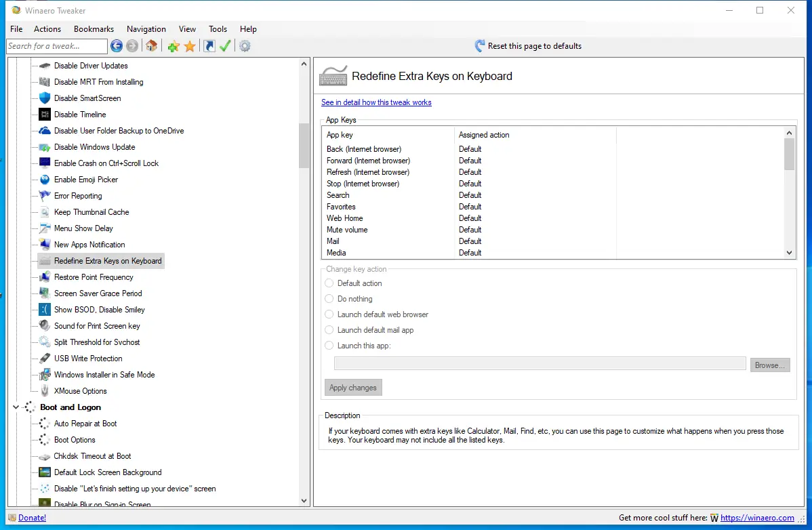
Task: Click the Search for a tweak input field
Action: (x=57, y=46)
